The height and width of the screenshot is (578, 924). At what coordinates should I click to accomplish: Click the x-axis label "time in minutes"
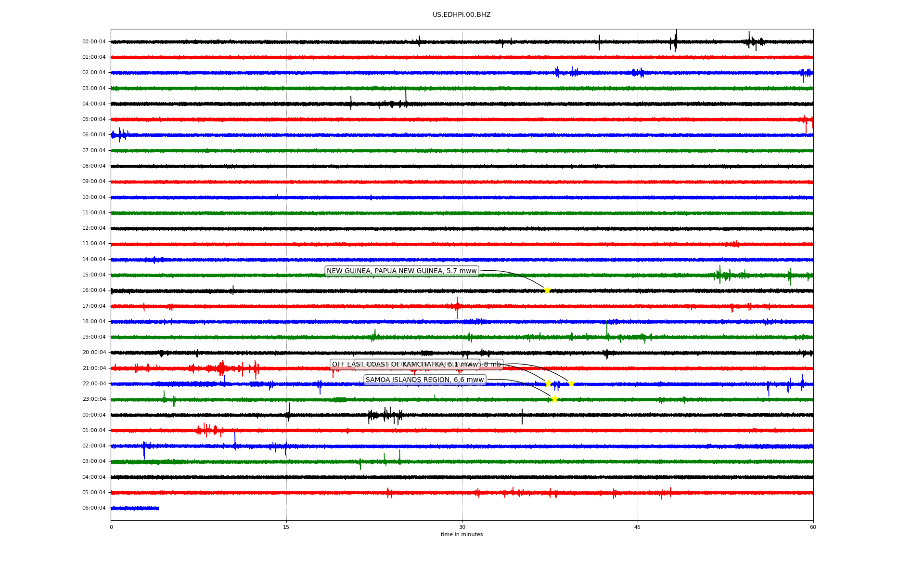[462, 535]
